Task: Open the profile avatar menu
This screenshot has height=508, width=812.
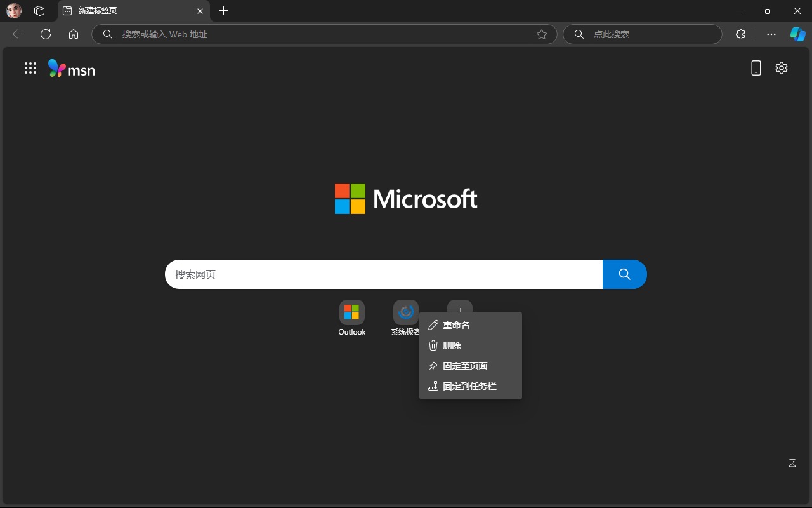Action: click(x=14, y=11)
